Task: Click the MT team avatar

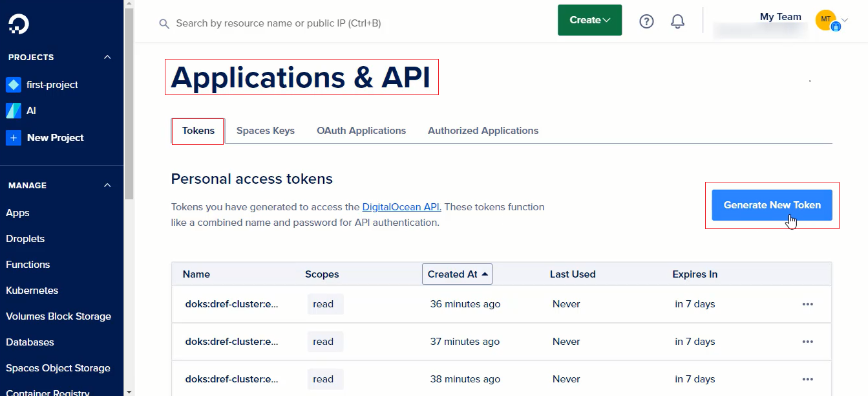Action: pos(826,20)
